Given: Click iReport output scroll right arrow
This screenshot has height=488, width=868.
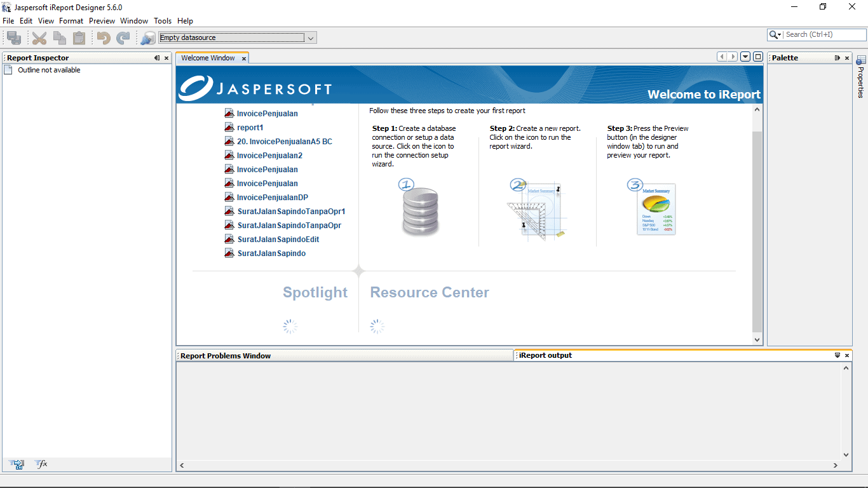Looking at the screenshot, I should tap(836, 465).
